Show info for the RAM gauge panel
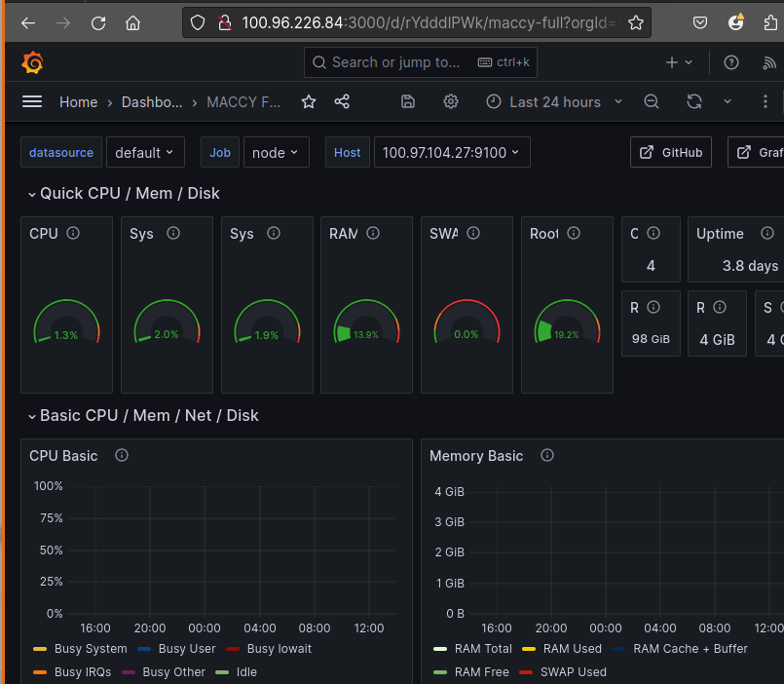The width and height of the screenshot is (784, 684). point(373,233)
